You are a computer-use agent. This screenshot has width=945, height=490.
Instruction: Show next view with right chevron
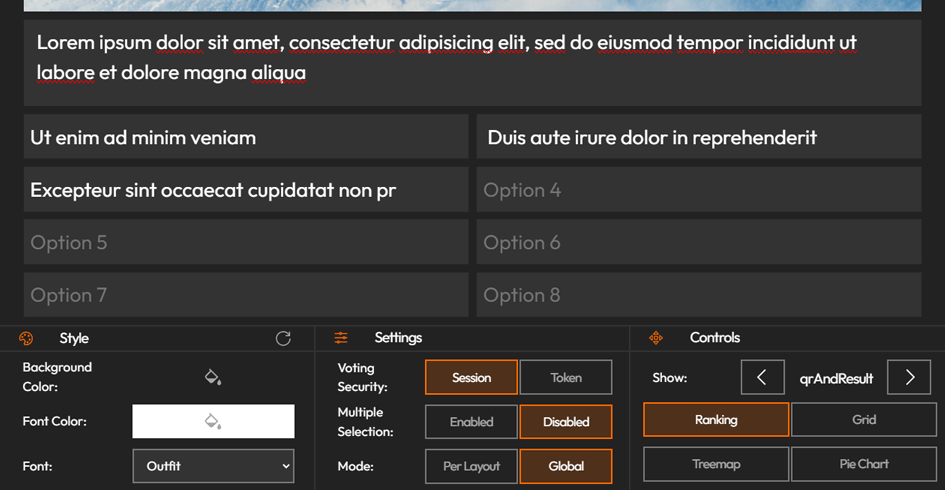click(x=909, y=378)
